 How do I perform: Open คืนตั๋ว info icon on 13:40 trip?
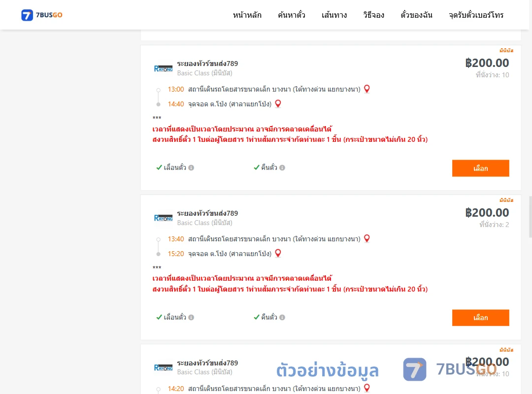tap(282, 317)
